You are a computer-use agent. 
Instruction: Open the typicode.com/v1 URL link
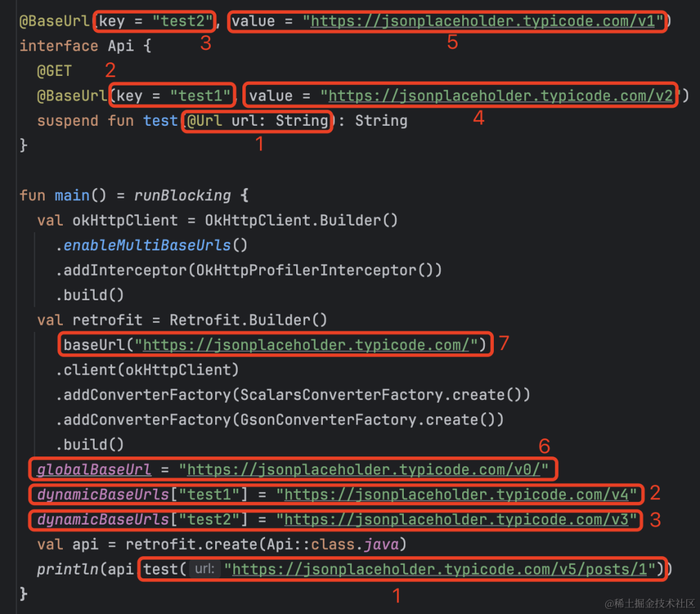(x=483, y=21)
